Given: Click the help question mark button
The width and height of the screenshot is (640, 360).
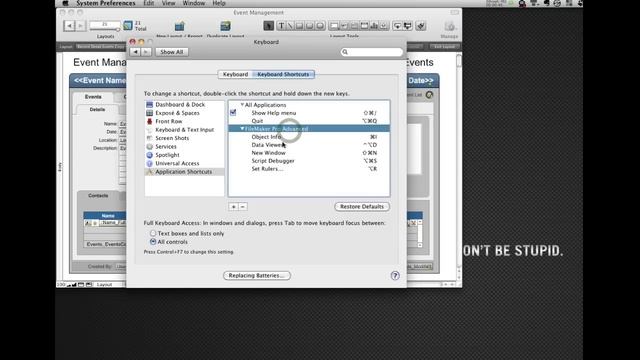Looking at the screenshot, I should (395, 276).
